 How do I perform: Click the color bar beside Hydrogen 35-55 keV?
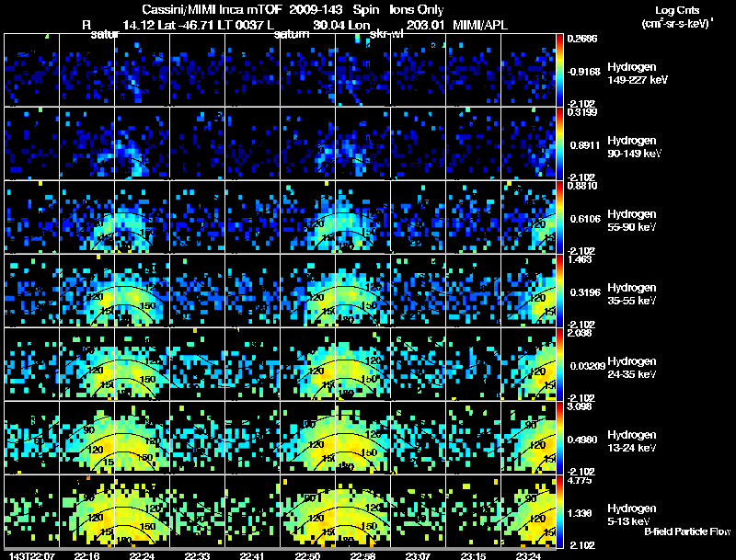[559, 291]
